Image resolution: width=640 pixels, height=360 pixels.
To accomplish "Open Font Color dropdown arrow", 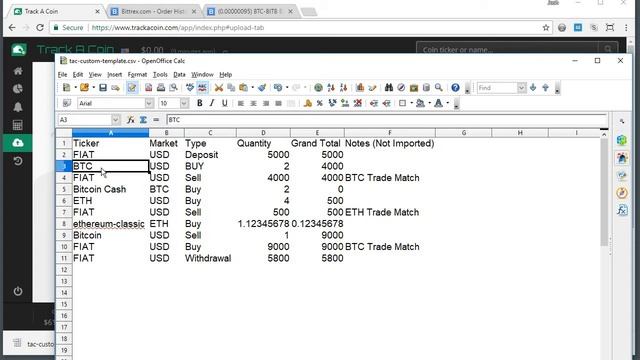I will click(x=447, y=103).
